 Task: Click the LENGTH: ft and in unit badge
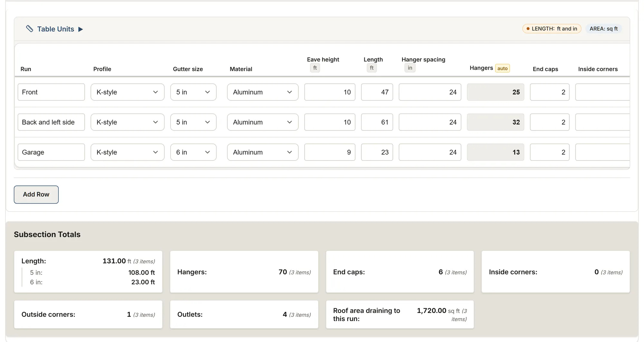tap(552, 29)
